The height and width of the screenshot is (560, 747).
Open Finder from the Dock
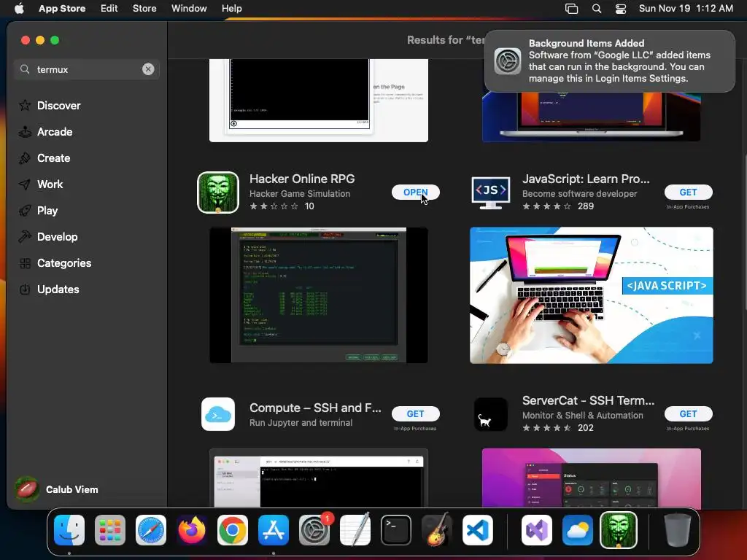click(69, 529)
